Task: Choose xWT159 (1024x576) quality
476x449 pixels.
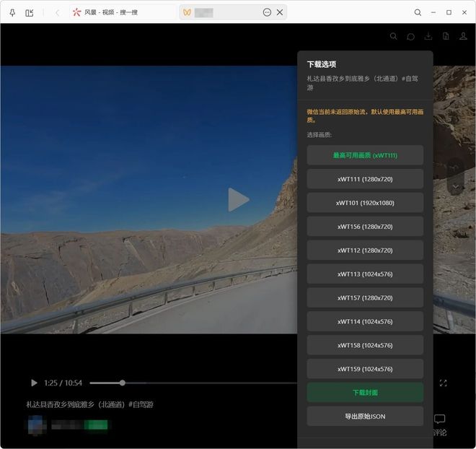Action: pyautogui.click(x=365, y=369)
